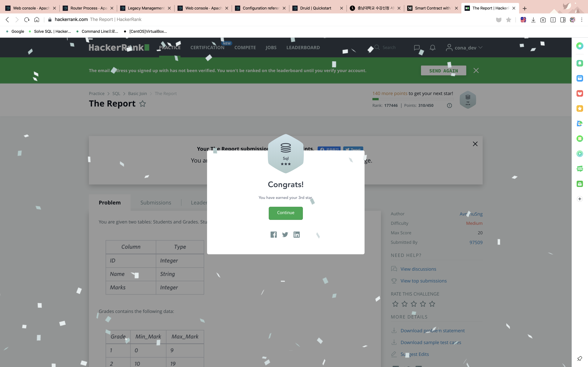The height and width of the screenshot is (367, 588).
Task: Click the add sidebar panel plus button
Action: [x=580, y=199]
